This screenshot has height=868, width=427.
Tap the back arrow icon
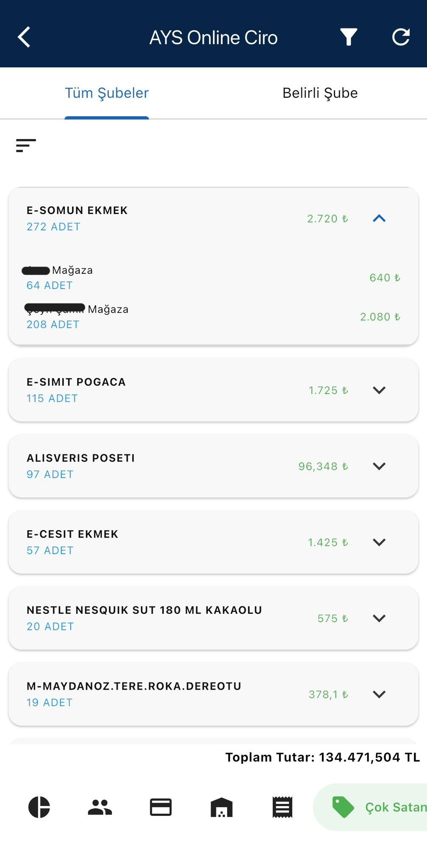[24, 37]
